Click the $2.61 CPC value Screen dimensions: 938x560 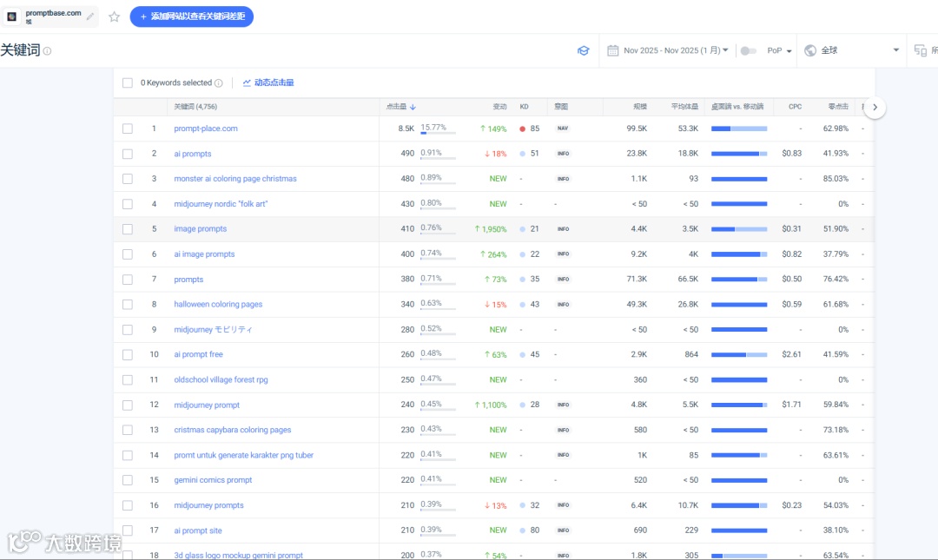(x=791, y=355)
